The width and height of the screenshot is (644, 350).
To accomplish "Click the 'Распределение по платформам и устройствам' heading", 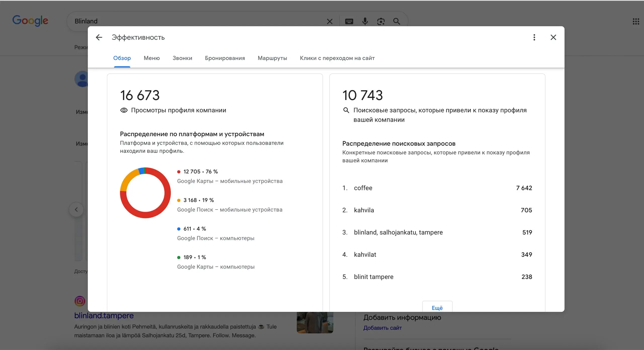I will pos(192,134).
